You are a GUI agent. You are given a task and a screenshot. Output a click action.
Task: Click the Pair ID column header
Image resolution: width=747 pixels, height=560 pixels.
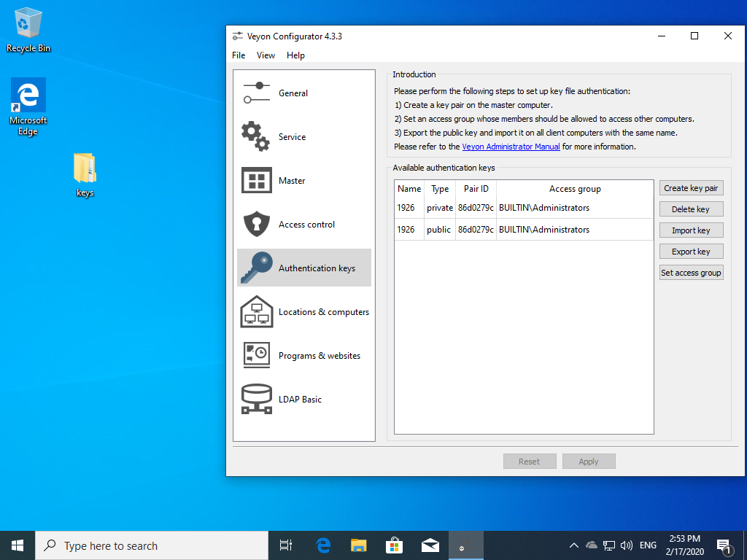point(476,189)
